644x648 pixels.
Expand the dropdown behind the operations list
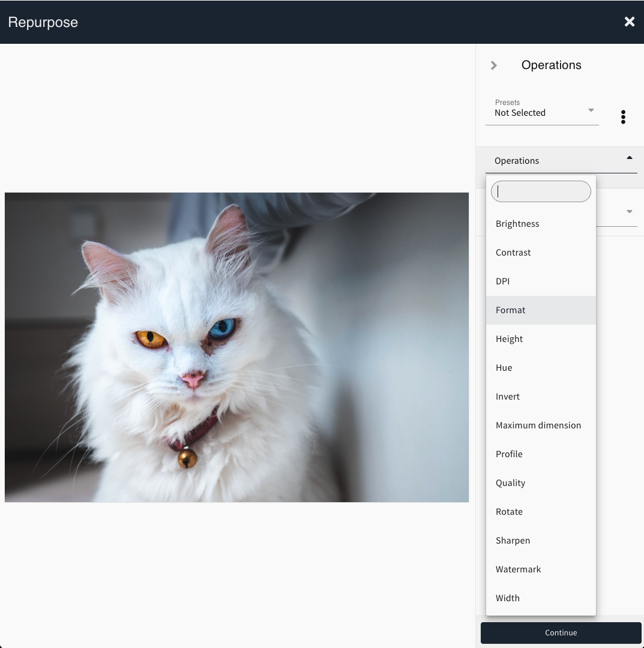629,212
